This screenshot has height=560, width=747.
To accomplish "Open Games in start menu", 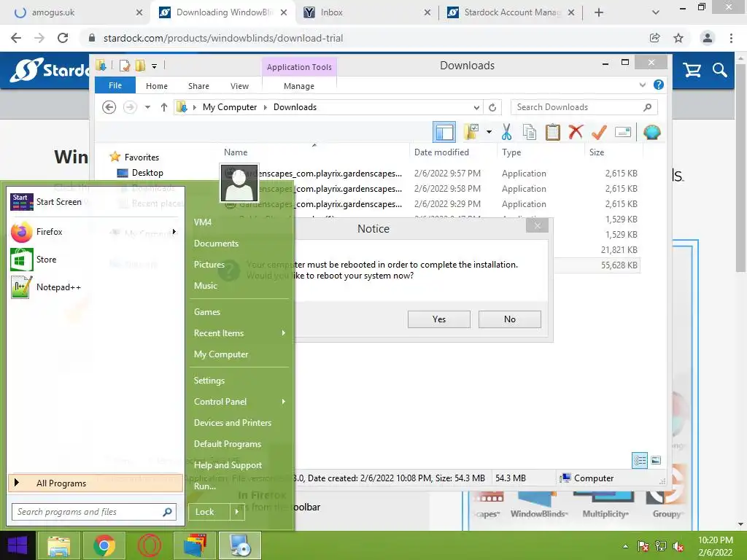I will pos(206,312).
